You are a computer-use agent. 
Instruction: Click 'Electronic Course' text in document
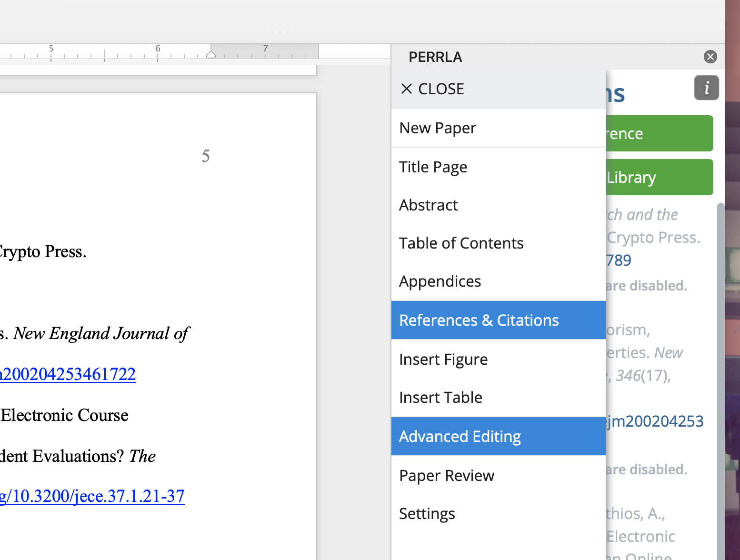(65, 415)
